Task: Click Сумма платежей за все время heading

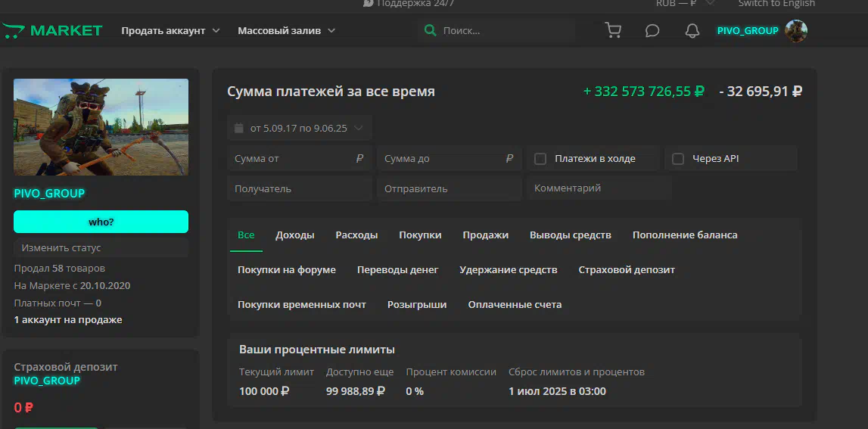Action: (x=331, y=92)
